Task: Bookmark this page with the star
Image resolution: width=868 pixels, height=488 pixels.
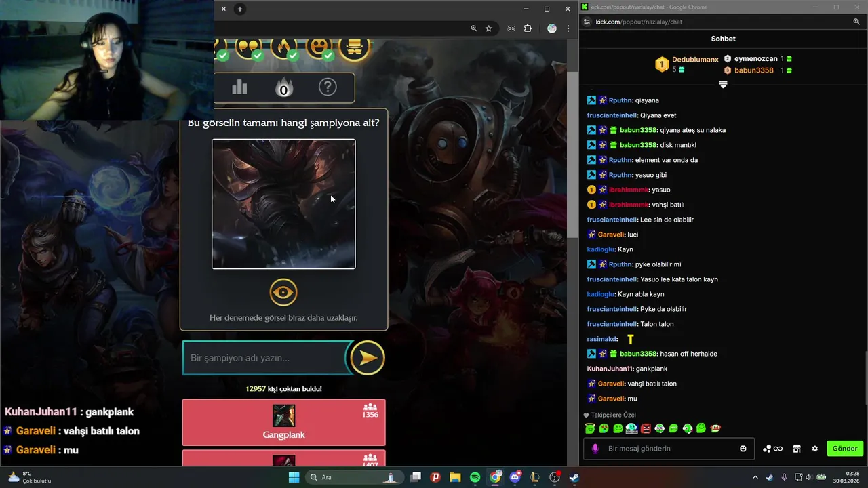Action: click(489, 28)
